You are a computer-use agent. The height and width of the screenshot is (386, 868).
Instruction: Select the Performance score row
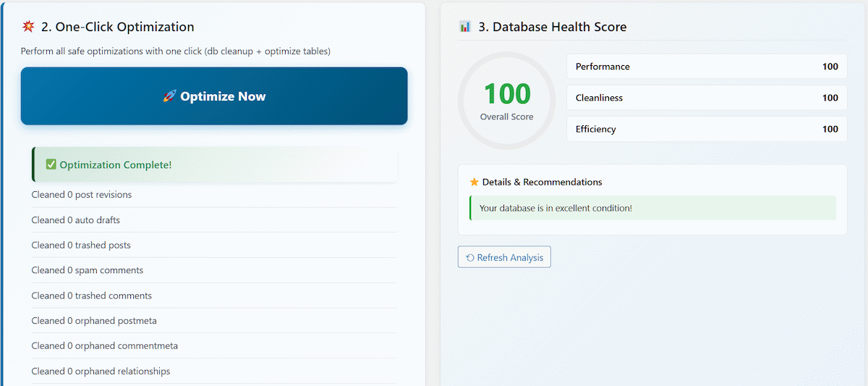tap(706, 67)
